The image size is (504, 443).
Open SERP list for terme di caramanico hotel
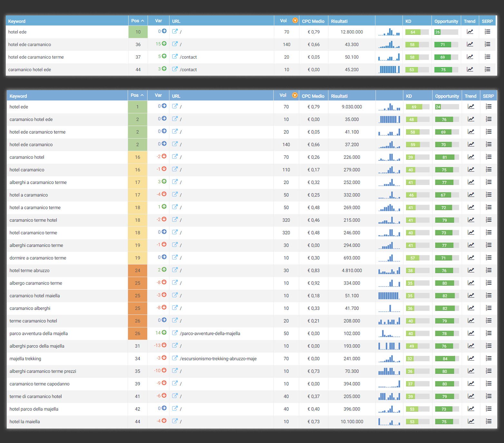[489, 396]
